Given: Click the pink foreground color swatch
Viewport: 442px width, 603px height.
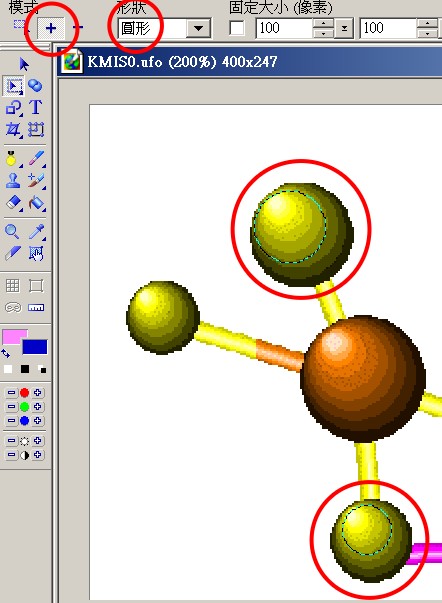Looking at the screenshot, I should pyautogui.click(x=14, y=336).
